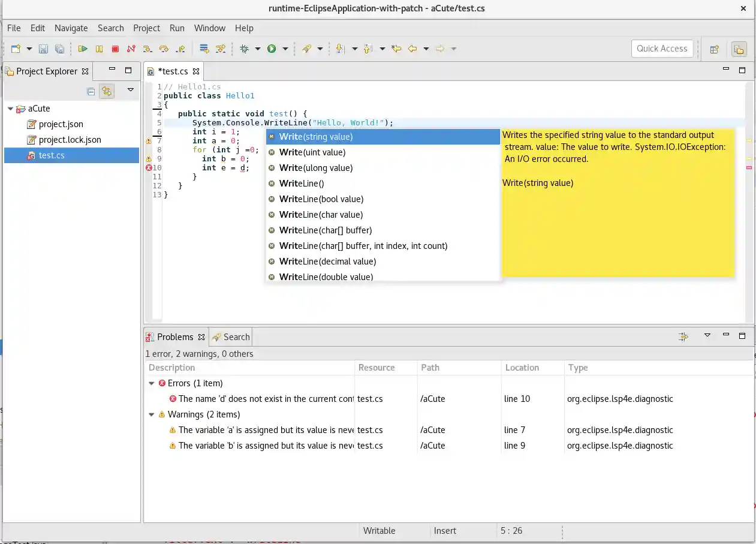The height and width of the screenshot is (544, 756).
Task: Toggle the Collapse All icon in Project Explorer
Action: tap(91, 91)
